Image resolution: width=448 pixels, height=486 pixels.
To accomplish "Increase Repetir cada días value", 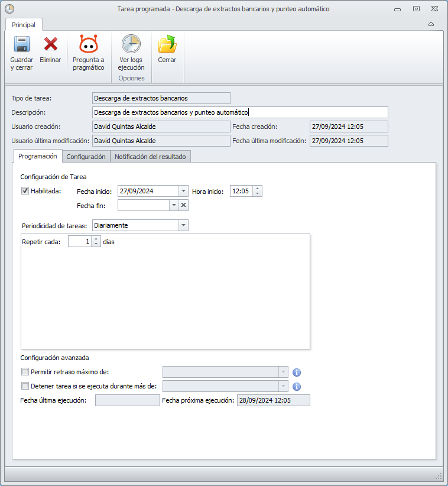I will (x=96, y=239).
